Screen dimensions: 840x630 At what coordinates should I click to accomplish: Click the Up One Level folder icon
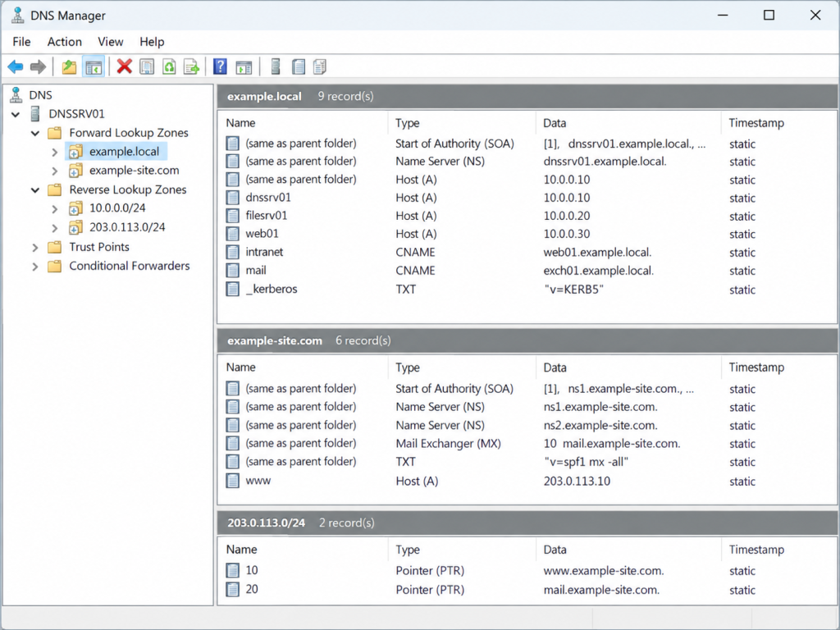69,67
